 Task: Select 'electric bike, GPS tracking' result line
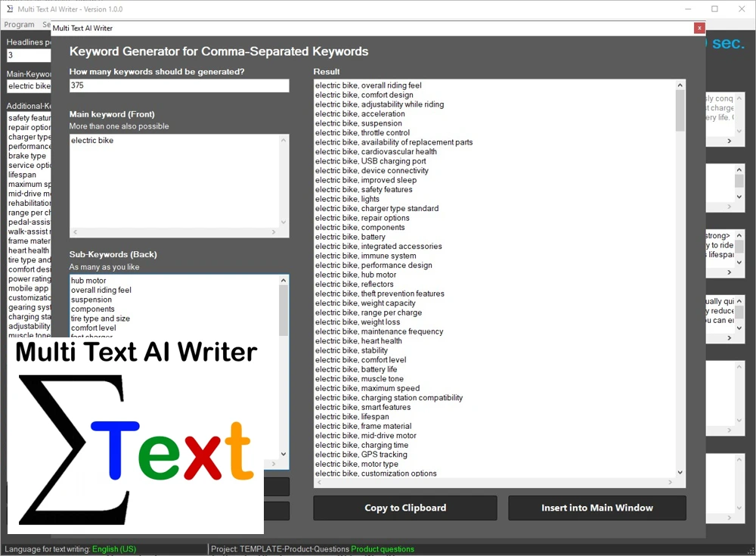pos(361,455)
